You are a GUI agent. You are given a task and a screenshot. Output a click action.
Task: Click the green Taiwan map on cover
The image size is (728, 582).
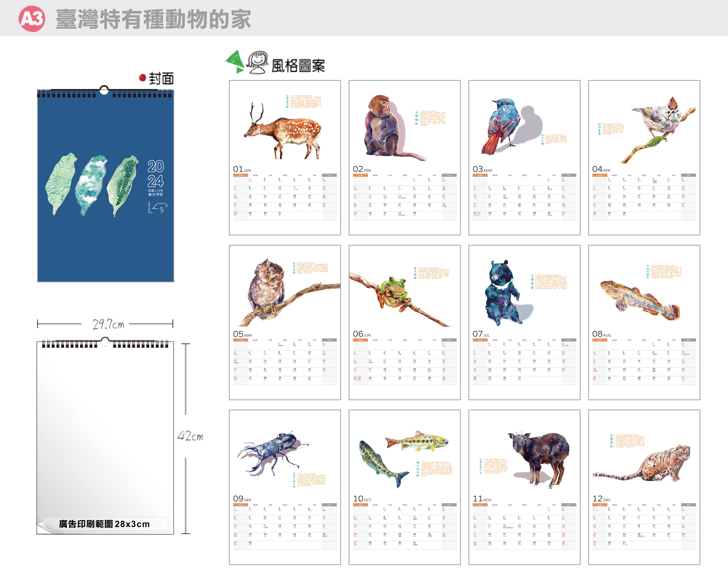(x=123, y=185)
